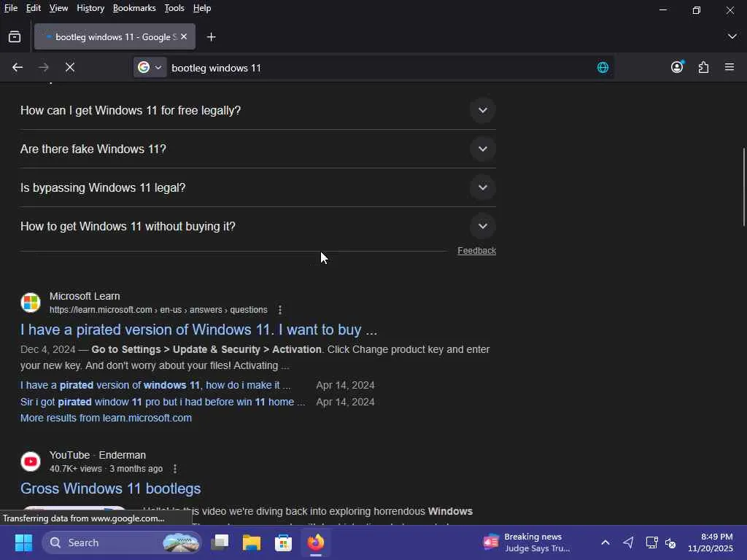
Task: Click the 'Microsoft Learn' site name
Action: click(85, 296)
